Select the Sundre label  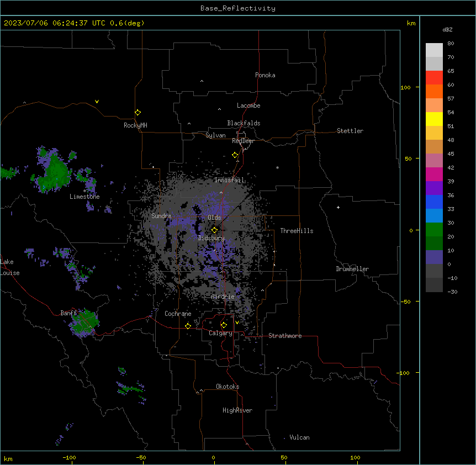tap(161, 216)
